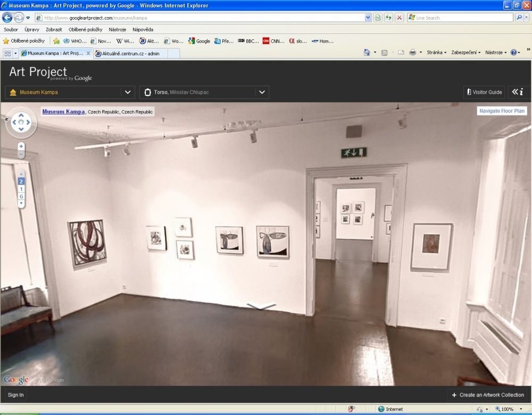
Task: Open the Nástroje command bar dropdown
Action: click(x=496, y=52)
